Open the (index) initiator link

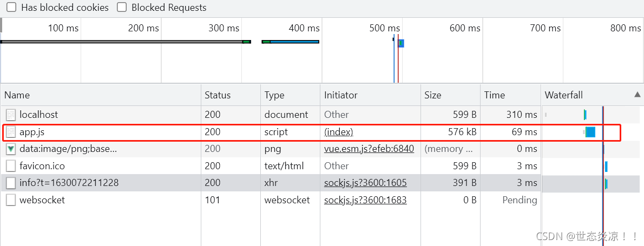click(338, 132)
